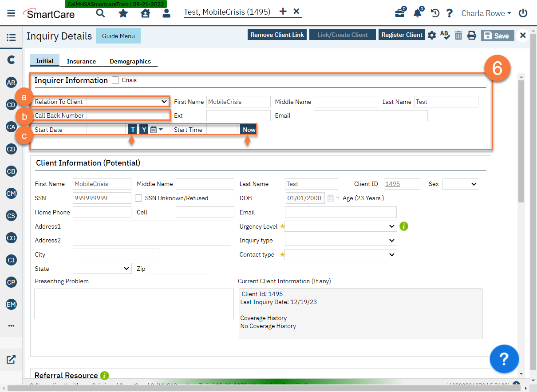Open the history clock icon
The width and height of the screenshot is (537, 392).
click(x=435, y=13)
